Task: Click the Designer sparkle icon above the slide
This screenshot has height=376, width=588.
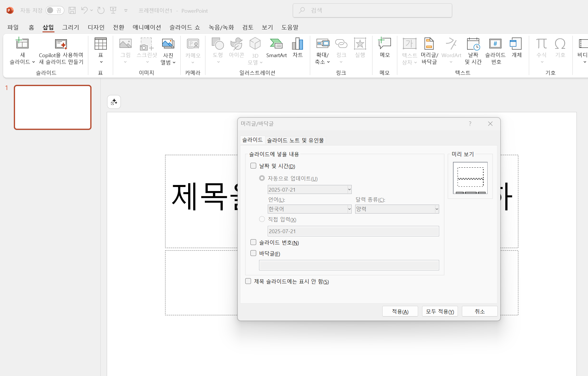Action: point(114,102)
